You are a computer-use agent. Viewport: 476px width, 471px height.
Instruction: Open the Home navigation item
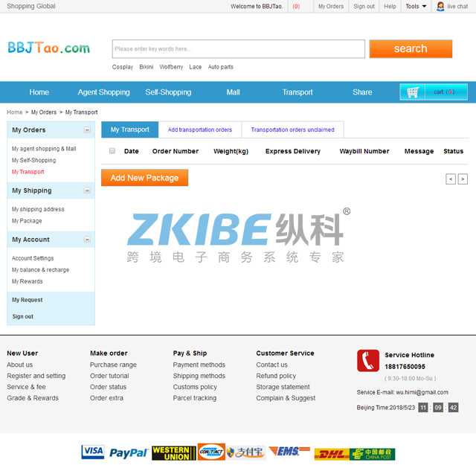point(39,92)
